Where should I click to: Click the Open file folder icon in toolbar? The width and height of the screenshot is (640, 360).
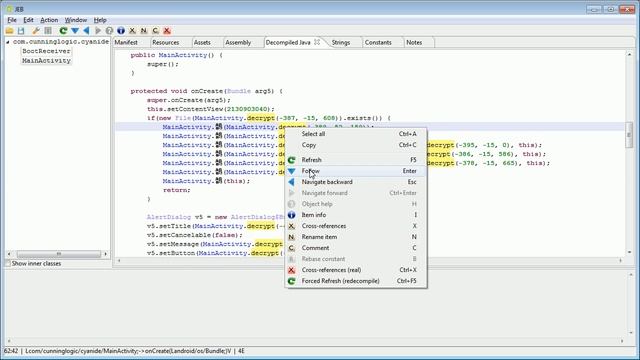9,31
